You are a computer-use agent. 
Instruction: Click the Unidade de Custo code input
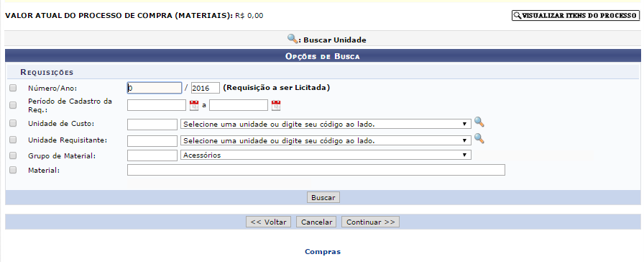pos(152,125)
